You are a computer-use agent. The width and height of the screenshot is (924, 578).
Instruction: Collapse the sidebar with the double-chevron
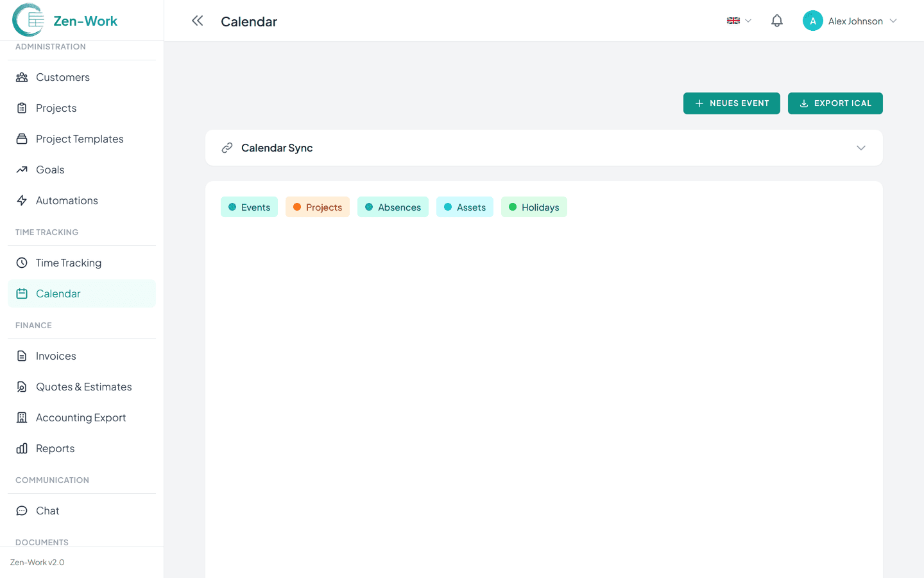(197, 21)
